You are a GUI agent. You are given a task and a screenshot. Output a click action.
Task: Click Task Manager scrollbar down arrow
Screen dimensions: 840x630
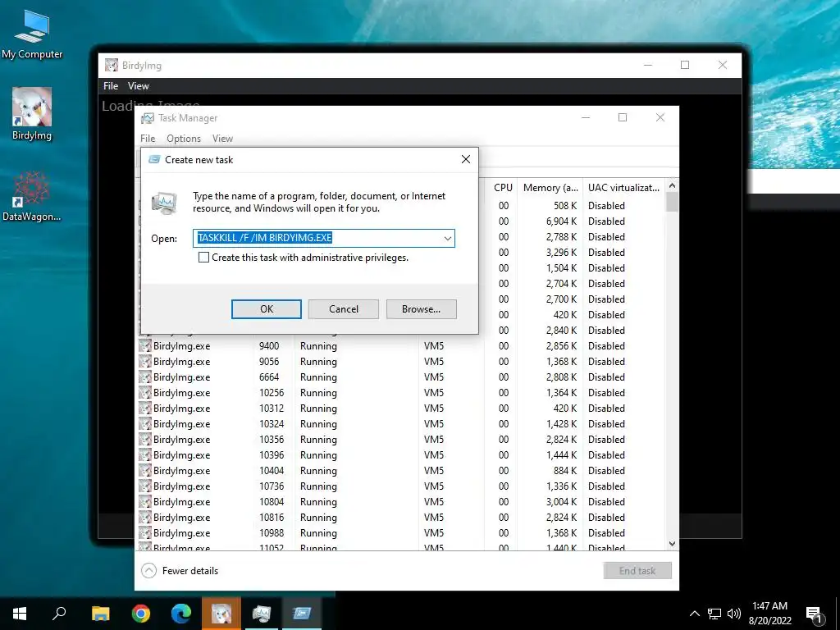(673, 544)
